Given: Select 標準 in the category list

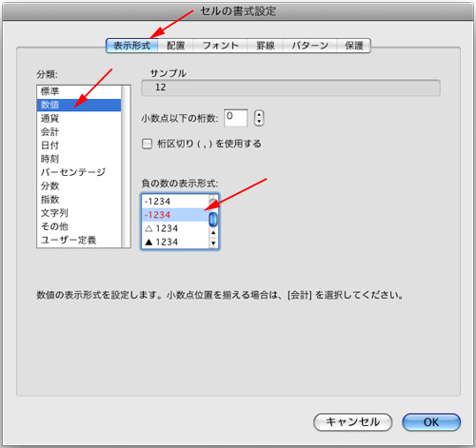Looking at the screenshot, I should click(79, 91).
